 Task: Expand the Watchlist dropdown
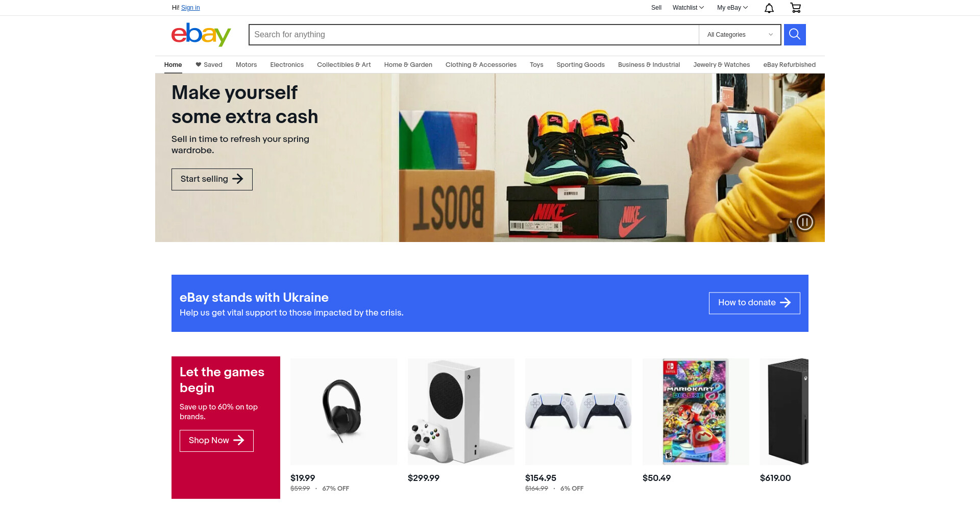pos(688,8)
